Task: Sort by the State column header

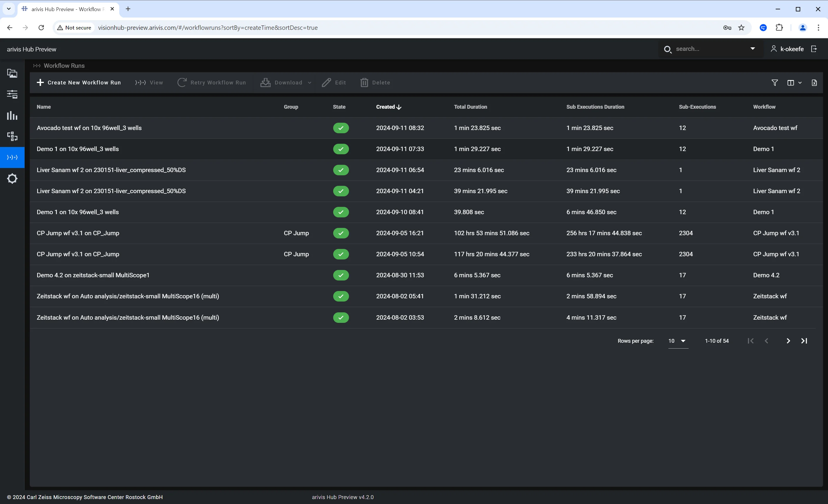Action: pos(339,107)
